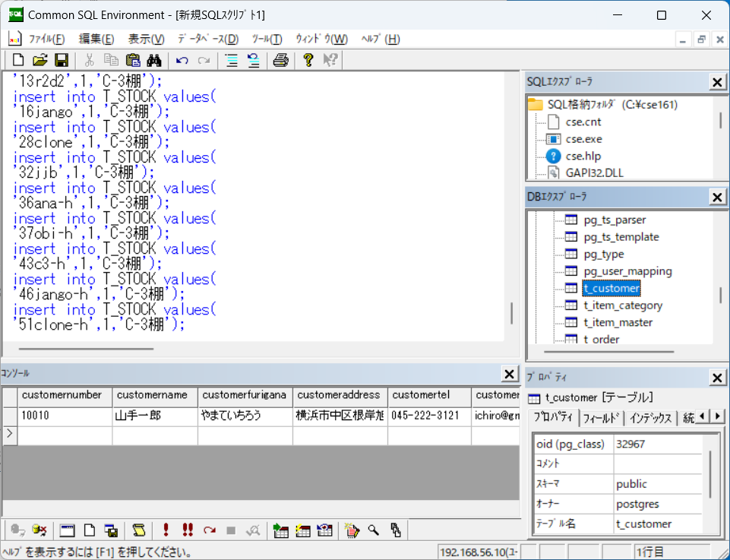The width and height of the screenshot is (730, 560).
Task: Click the cell containing 045-222-3121
Action: pyautogui.click(x=429, y=416)
